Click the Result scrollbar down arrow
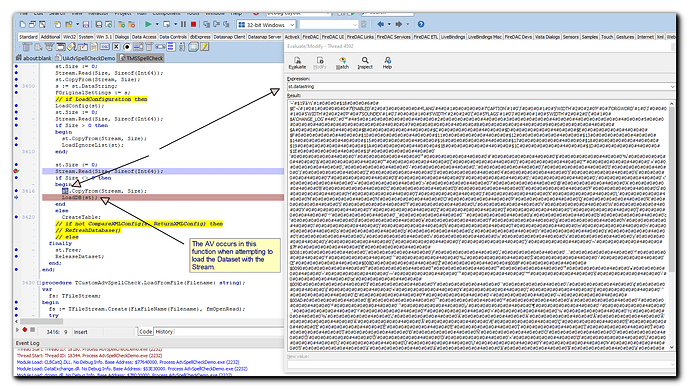This screenshot has width=690, height=390. (x=672, y=347)
